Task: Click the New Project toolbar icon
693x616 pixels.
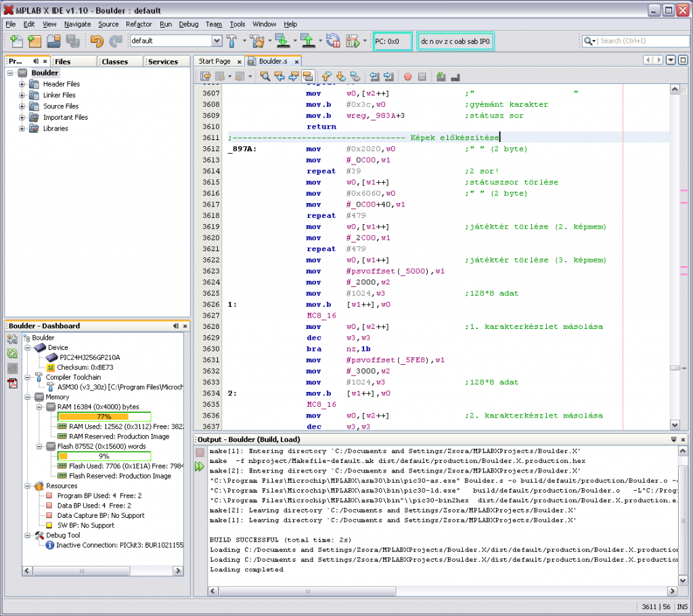Action: pos(34,41)
